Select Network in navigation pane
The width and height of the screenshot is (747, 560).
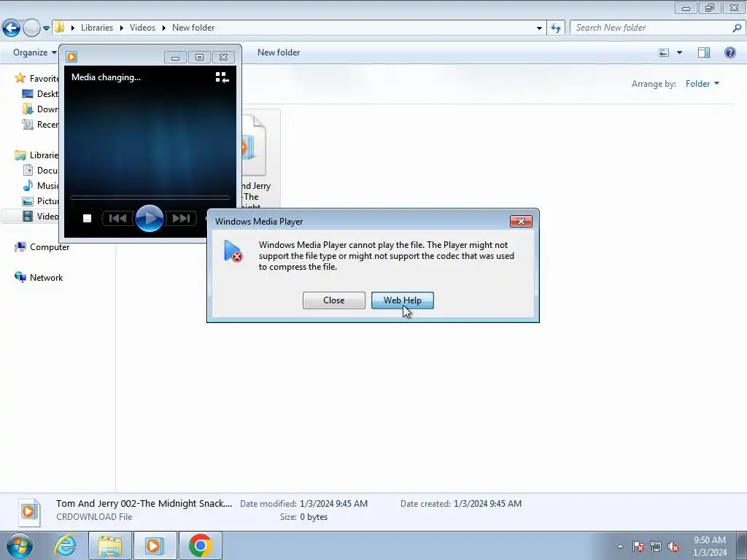(x=39, y=278)
